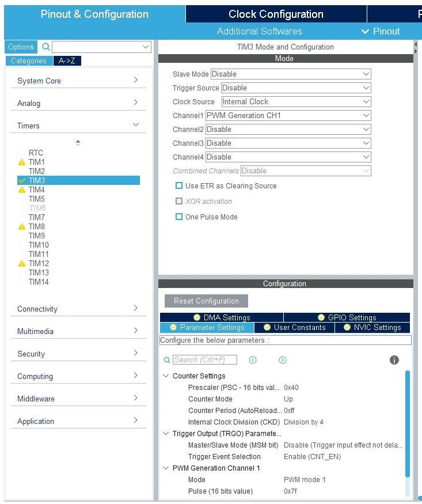Click the info icon in Parameter Settings
This screenshot has width=422, height=504.
pos(394,360)
